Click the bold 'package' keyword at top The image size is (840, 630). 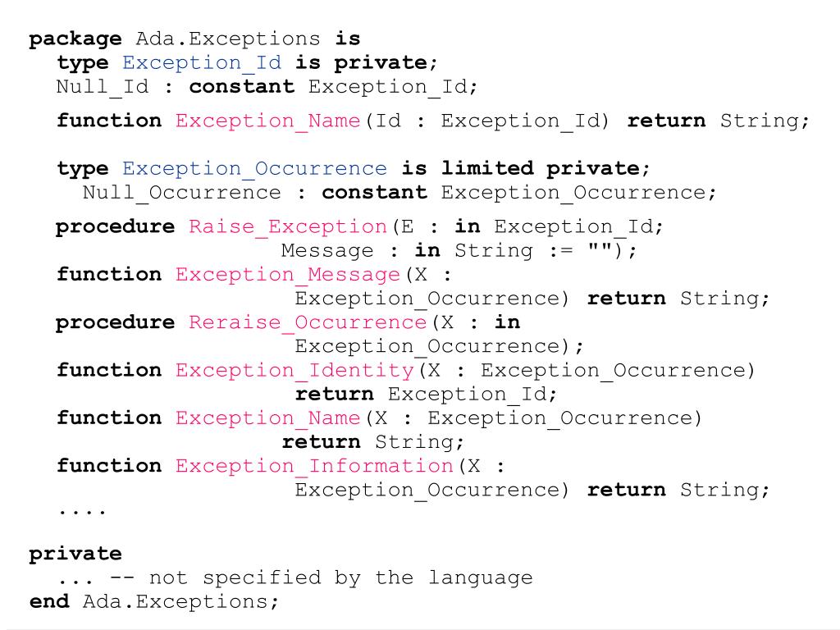point(75,39)
